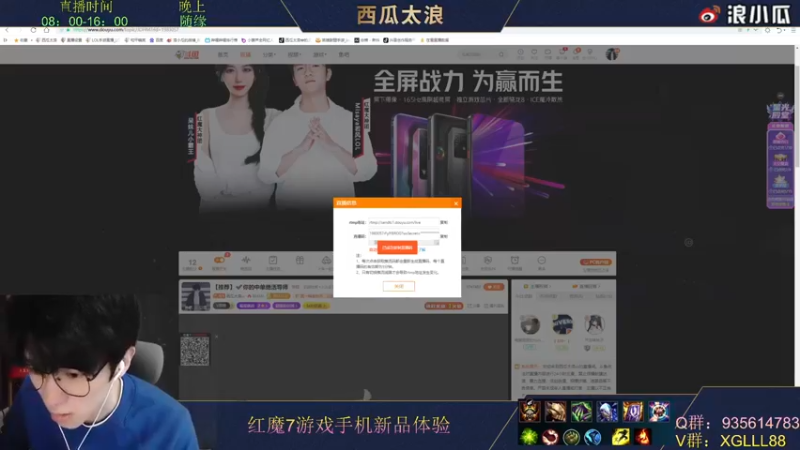800x450 pixels.
Task: Click the second purple tag under room title
Action: pos(286,306)
